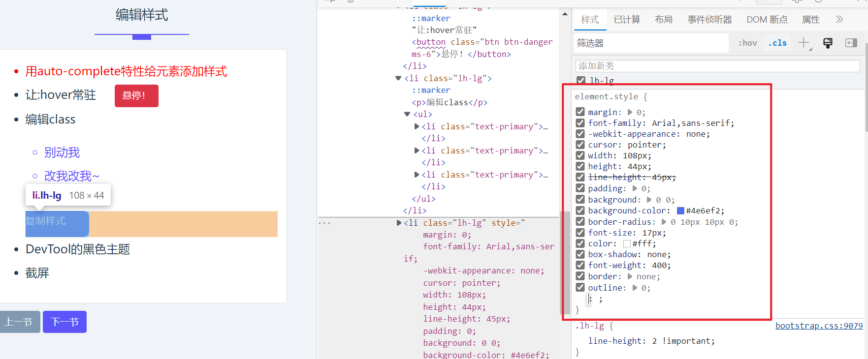Toggle the computed styles sidebar icon
Screen dimensions: 868x359
(851, 43)
